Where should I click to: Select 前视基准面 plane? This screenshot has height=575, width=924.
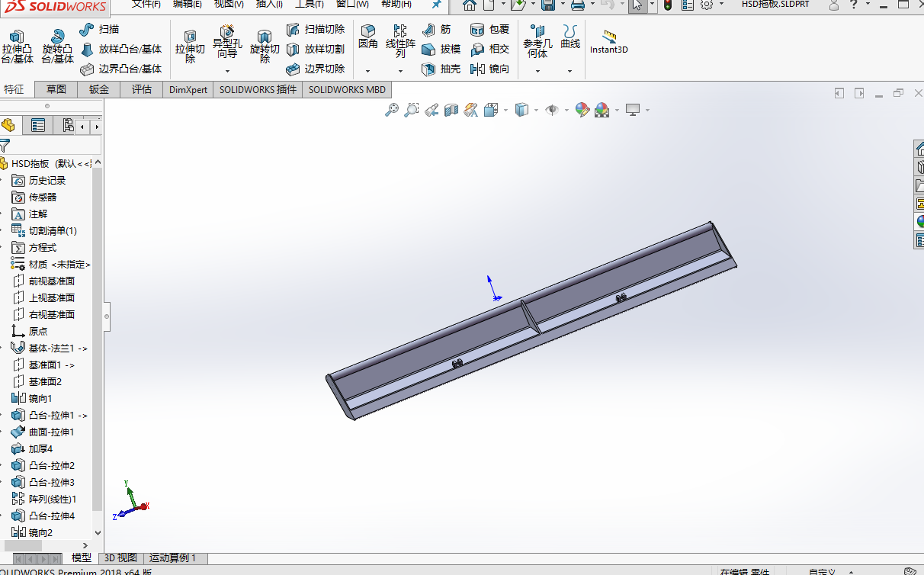[44, 281]
